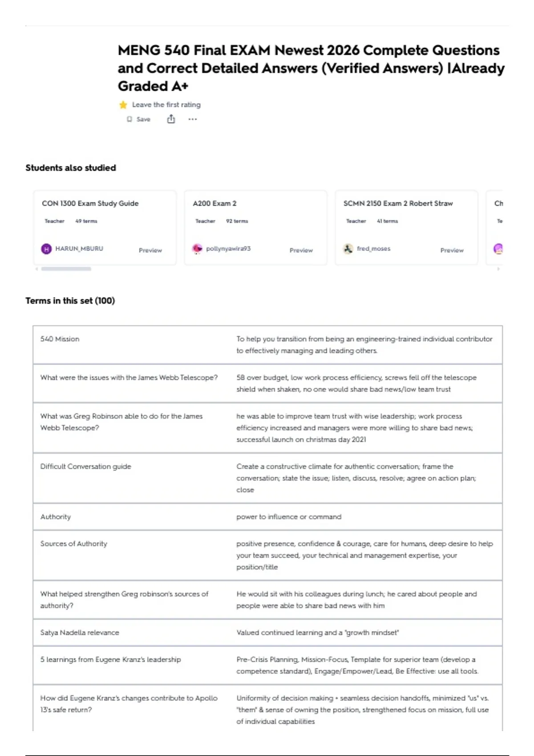Click the 'Satya Nadella relevance' term

[x=80, y=632]
